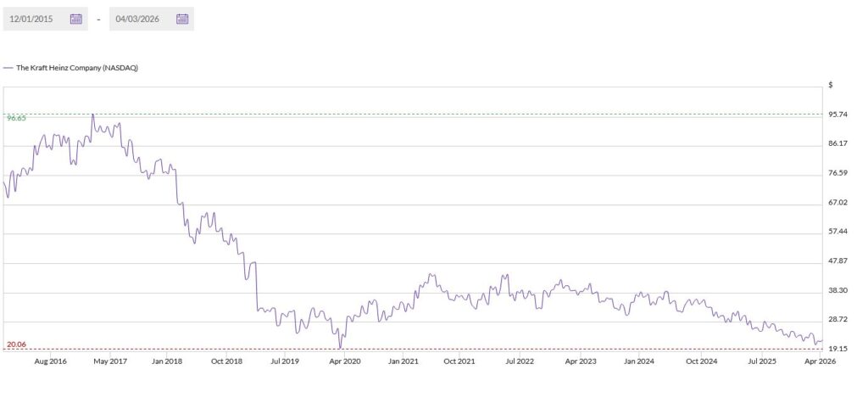Viewport: 868px width, 409px height.
Task: Click the purple legend line swatch
Action: click(8, 68)
